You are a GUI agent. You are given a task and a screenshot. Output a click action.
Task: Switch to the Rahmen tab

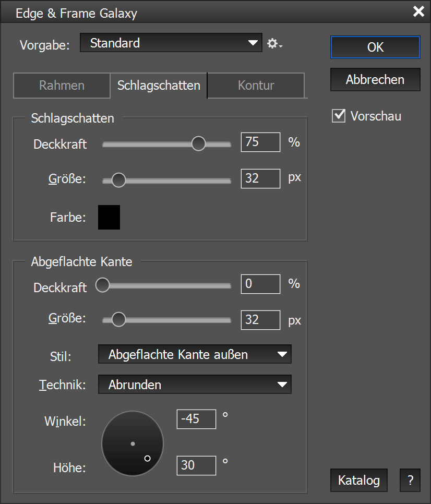[62, 86]
